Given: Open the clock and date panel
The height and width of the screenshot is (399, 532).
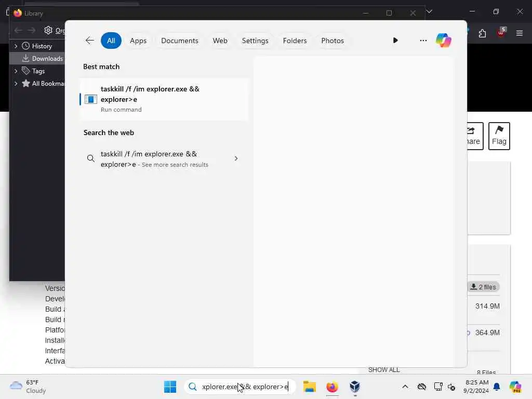Looking at the screenshot, I should click(476, 387).
